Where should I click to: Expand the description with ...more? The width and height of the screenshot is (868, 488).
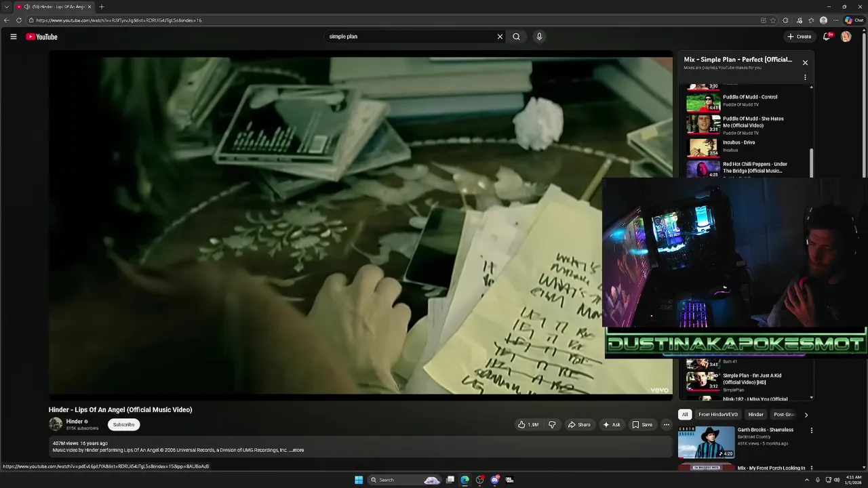(x=297, y=450)
